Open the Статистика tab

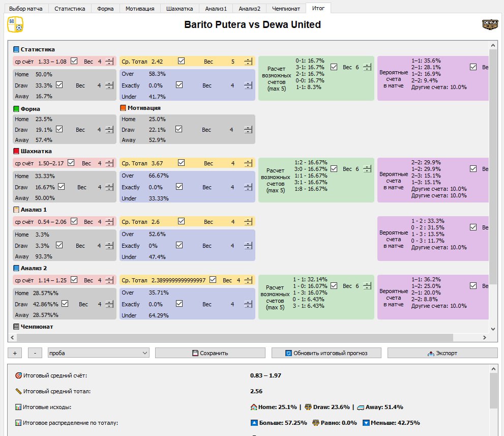(70, 9)
